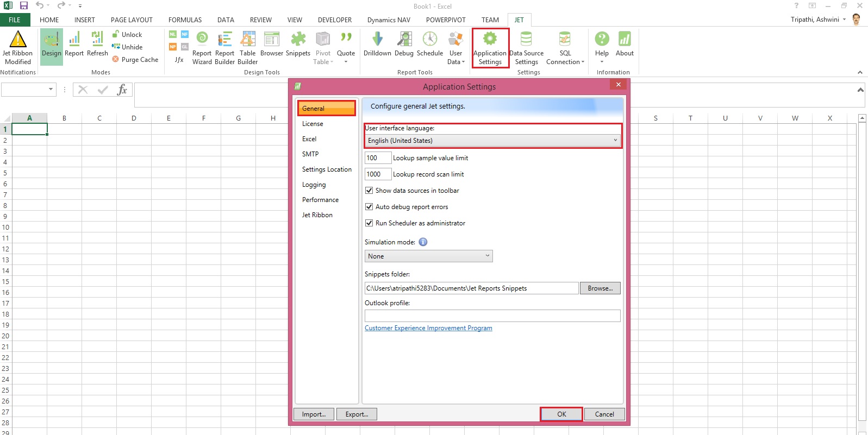Image resolution: width=868 pixels, height=435 pixels.
Task: Open Customer Experience Improvement Program link
Action: point(428,328)
